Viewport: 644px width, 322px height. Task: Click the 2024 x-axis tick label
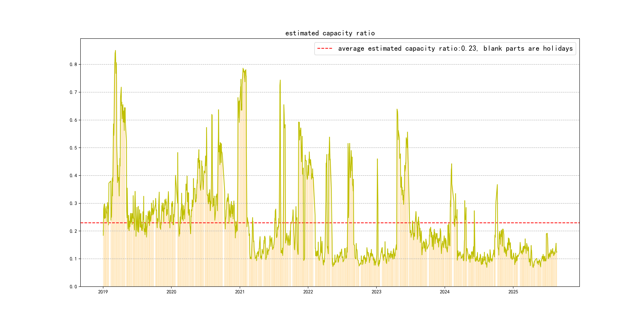pos(444,292)
